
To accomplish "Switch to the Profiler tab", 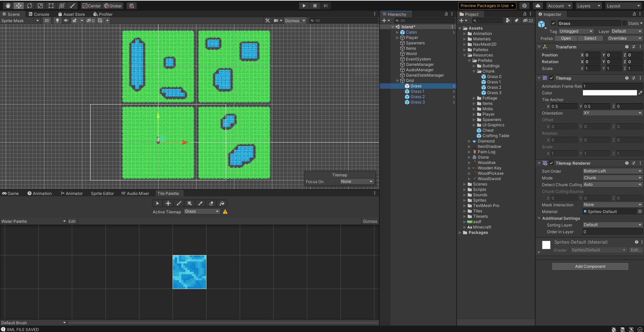I will pos(103,14).
